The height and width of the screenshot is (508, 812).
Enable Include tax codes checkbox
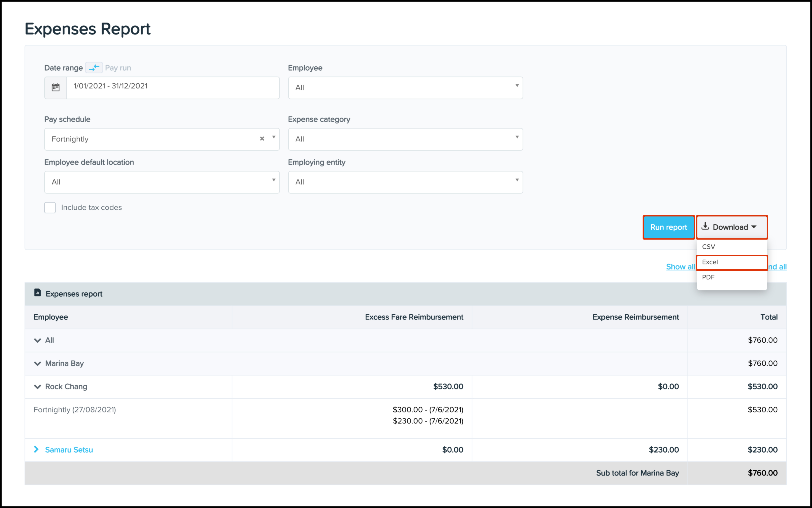coord(50,208)
